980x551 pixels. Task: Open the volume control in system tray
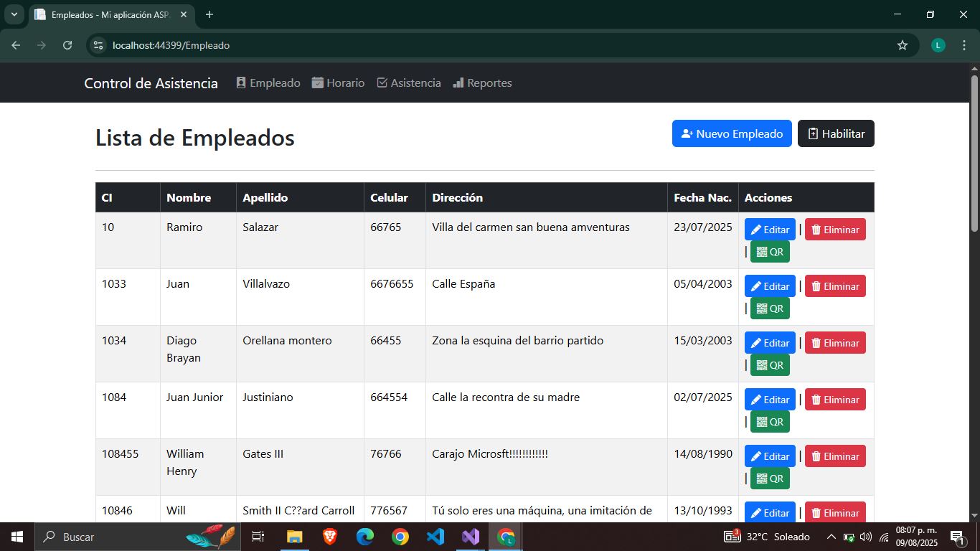[866, 537]
